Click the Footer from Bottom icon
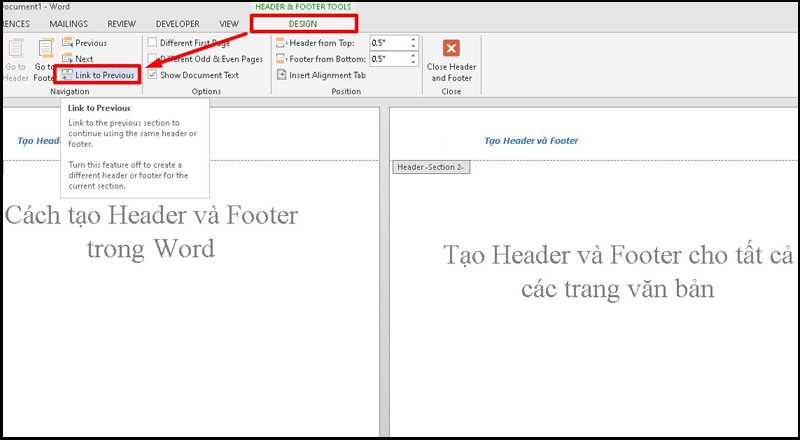The image size is (800, 440). (282, 59)
